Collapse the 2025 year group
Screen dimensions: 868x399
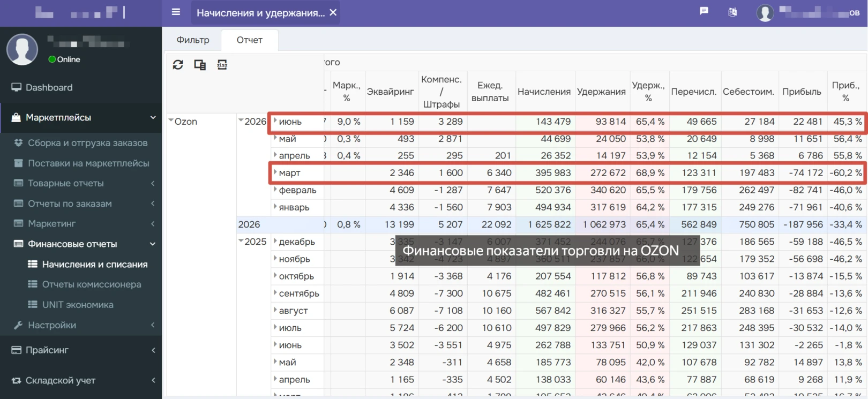pyautogui.click(x=241, y=241)
